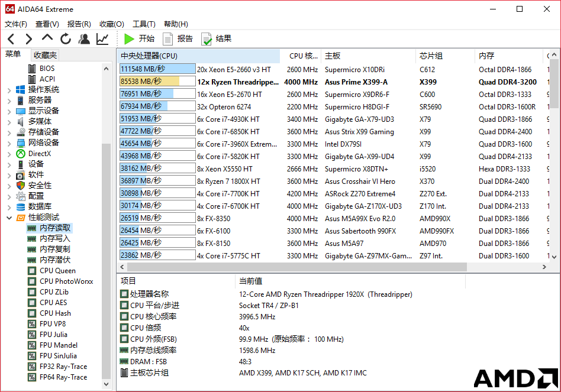The height and width of the screenshot is (392, 561).
Task: Select the 内存写入 benchmark
Action: [55, 239]
